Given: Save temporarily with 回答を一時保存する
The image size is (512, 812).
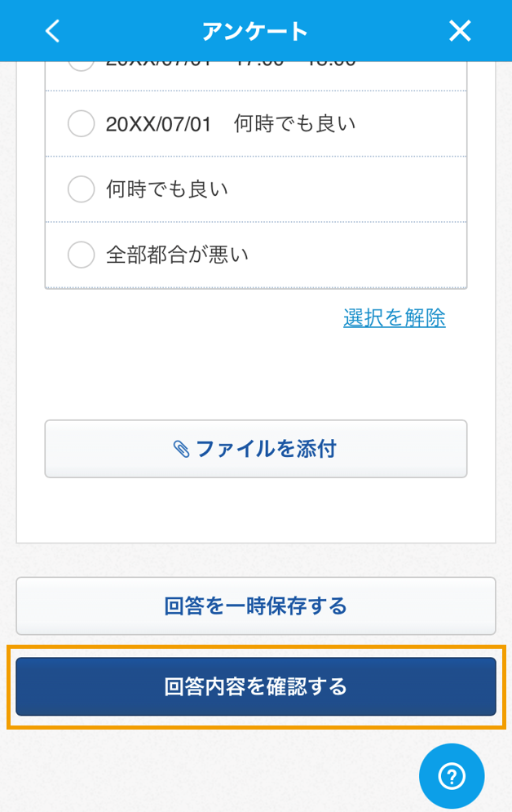Looking at the screenshot, I should (256, 606).
